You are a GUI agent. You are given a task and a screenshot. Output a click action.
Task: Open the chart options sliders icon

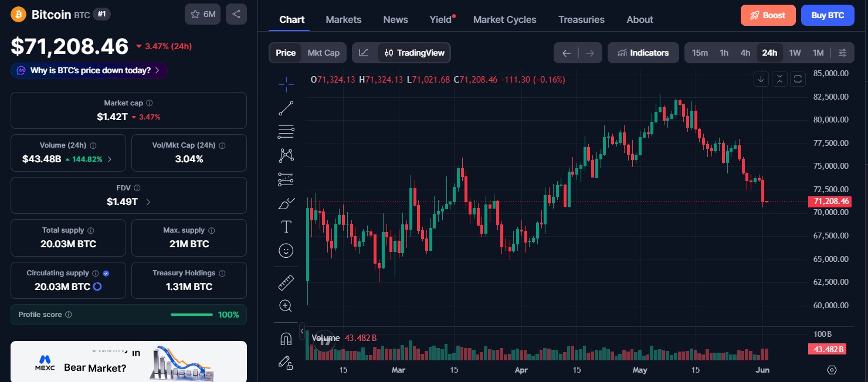842,53
